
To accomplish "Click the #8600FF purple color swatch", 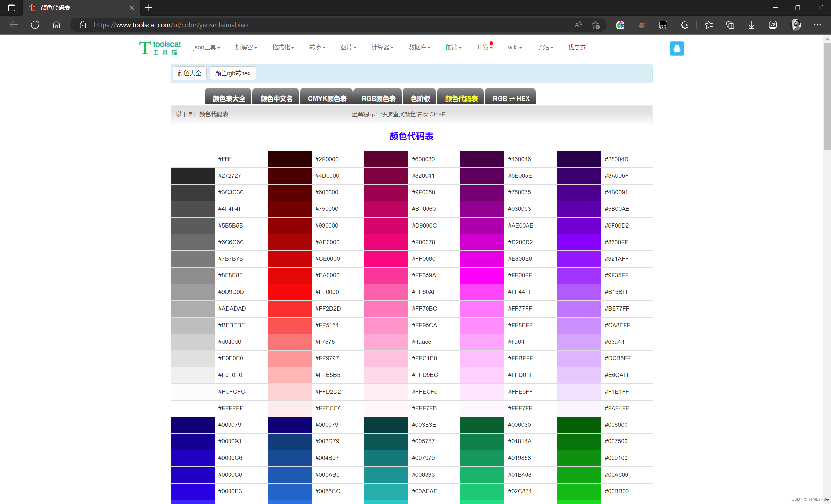I will pyautogui.click(x=579, y=242).
